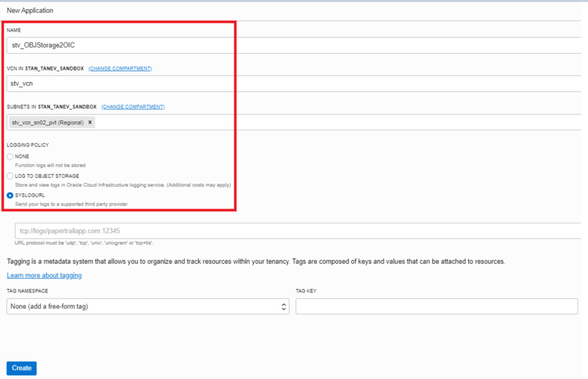
Task: Select the NONE logging policy radio
Action: coord(10,157)
